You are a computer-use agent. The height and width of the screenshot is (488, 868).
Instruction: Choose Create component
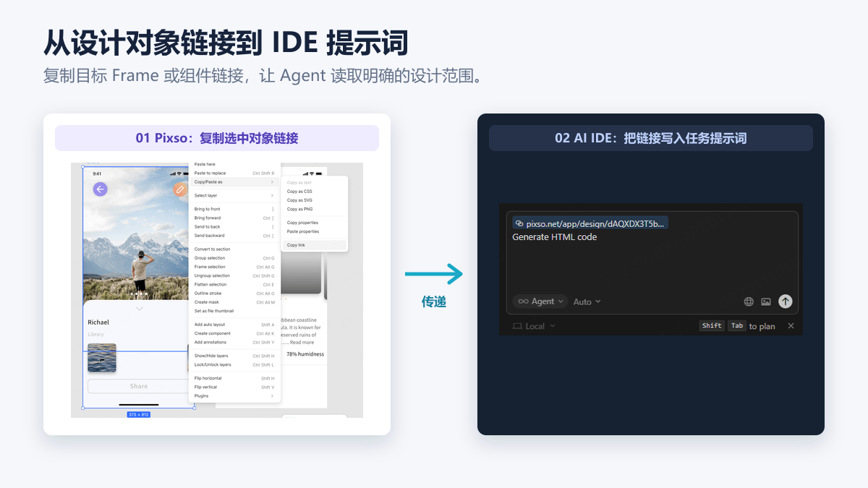pyautogui.click(x=234, y=333)
